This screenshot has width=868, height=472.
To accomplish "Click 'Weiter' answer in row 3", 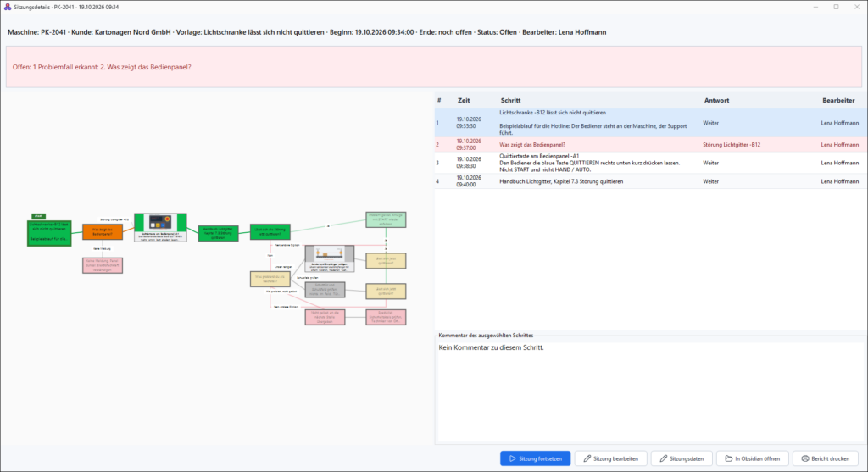I will [711, 163].
